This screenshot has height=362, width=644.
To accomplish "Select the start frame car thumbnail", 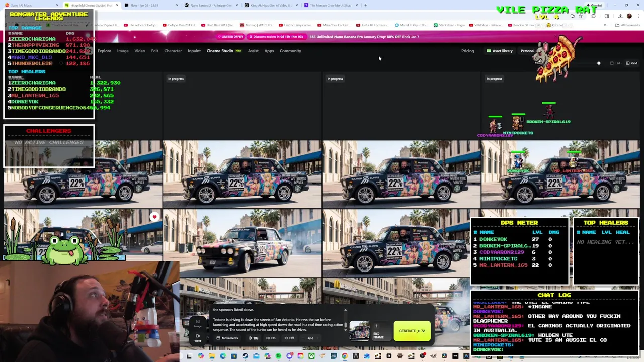I will coord(359,331).
